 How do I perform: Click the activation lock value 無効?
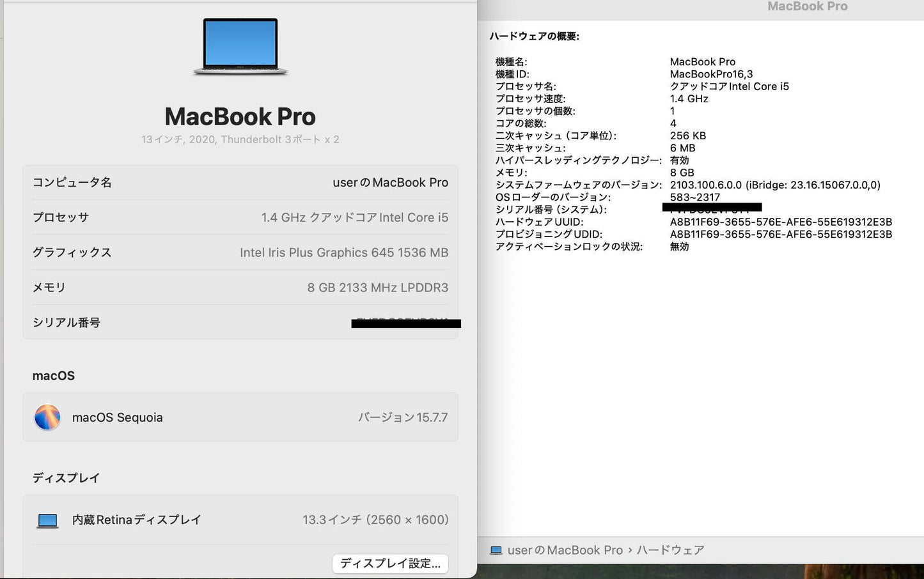point(680,247)
